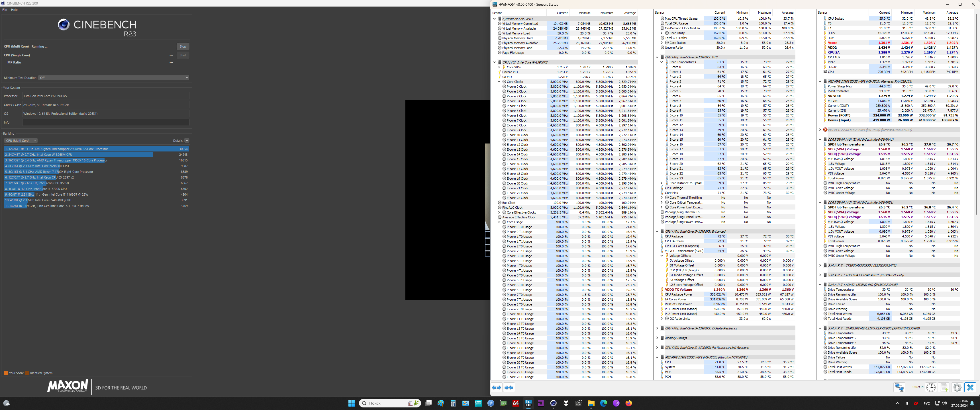Open the Cinebench Help menu
The height and width of the screenshot is (410, 980).
pos(14,10)
